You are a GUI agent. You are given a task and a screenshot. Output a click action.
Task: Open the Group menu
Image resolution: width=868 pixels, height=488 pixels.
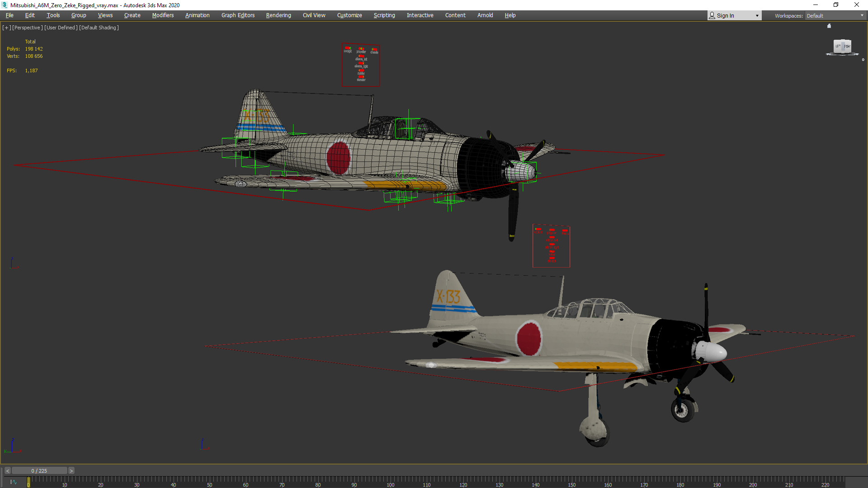click(79, 15)
